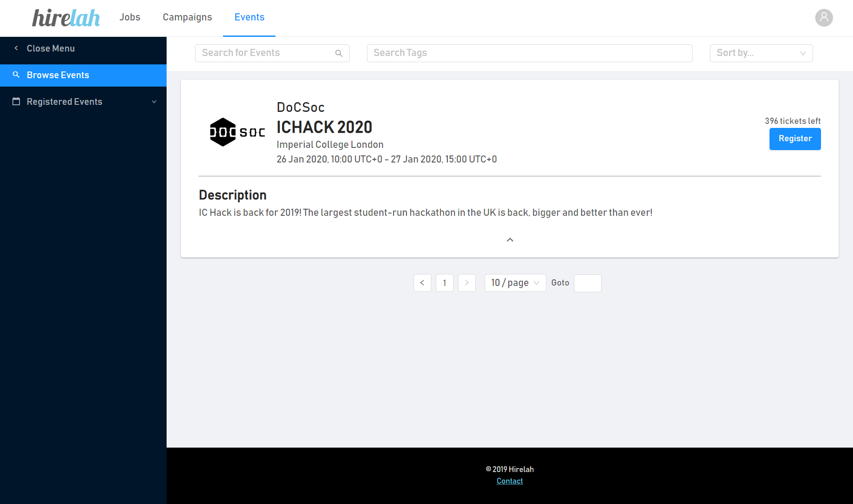
Task: Go to the next page arrow
Action: tap(466, 283)
